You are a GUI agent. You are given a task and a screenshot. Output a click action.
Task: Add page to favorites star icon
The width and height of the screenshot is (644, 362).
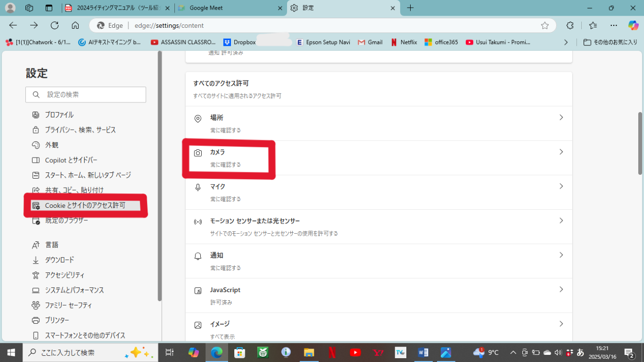tap(545, 25)
